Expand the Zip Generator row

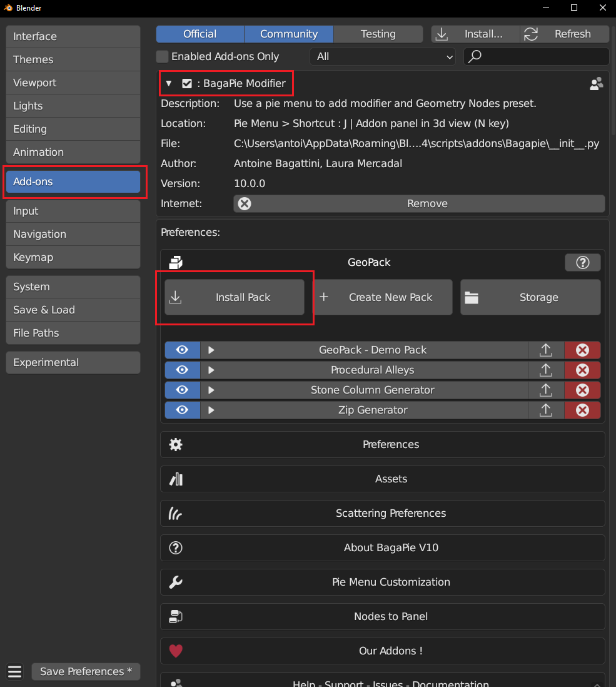coord(211,410)
